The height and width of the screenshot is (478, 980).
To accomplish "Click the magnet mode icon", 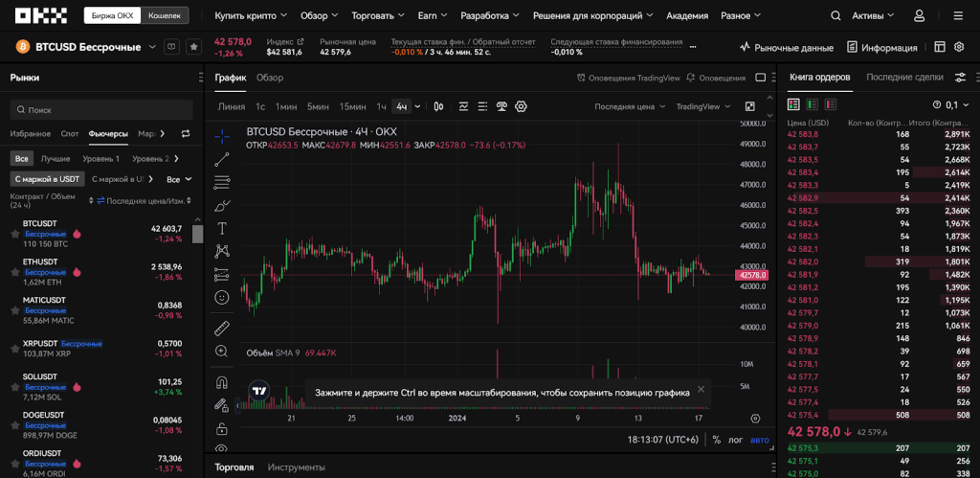I will [222, 382].
